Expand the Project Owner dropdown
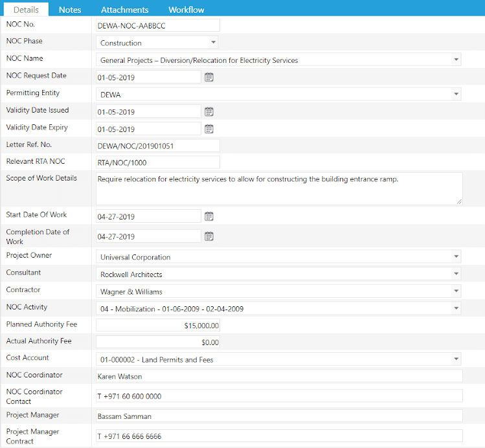This screenshot has height=448, width=485. pos(456,256)
